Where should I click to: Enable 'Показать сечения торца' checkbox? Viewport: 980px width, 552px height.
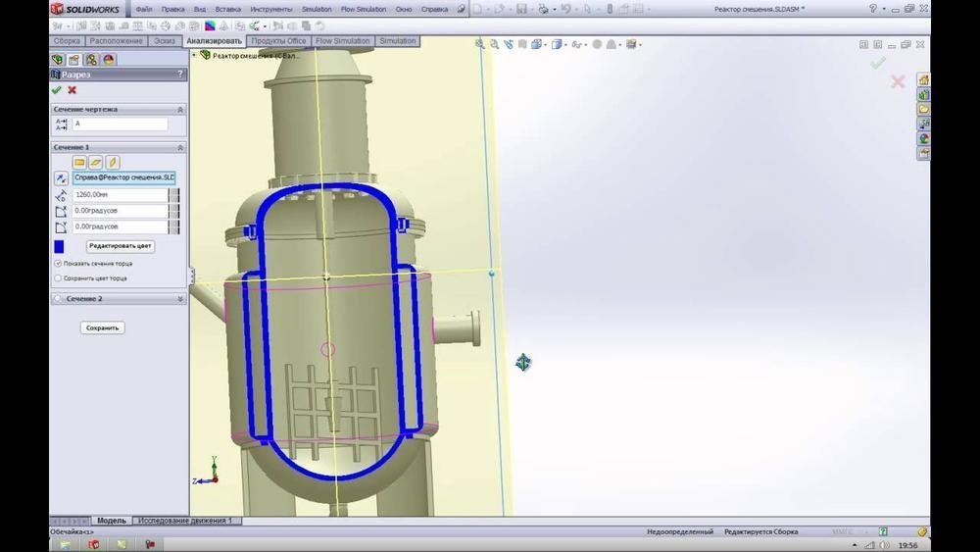pyautogui.click(x=58, y=264)
